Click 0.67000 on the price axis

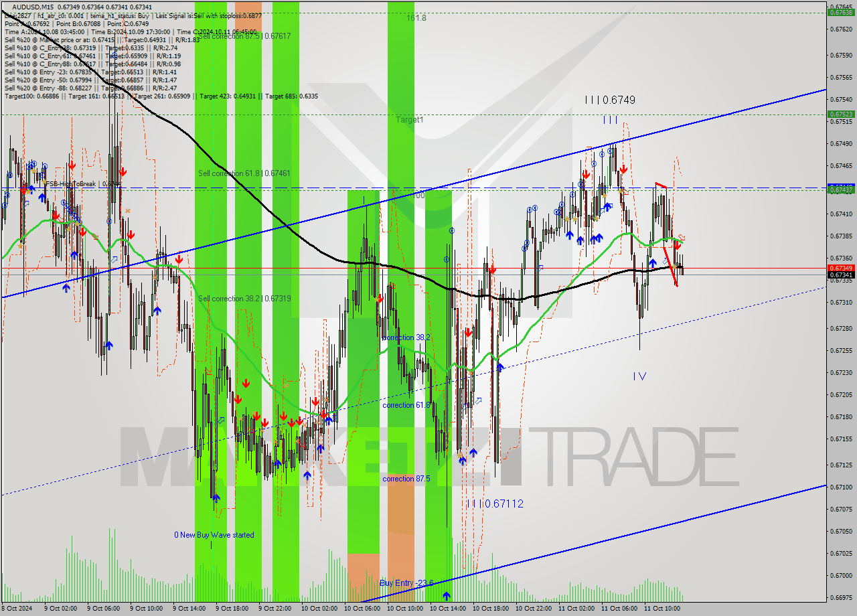tap(841, 575)
